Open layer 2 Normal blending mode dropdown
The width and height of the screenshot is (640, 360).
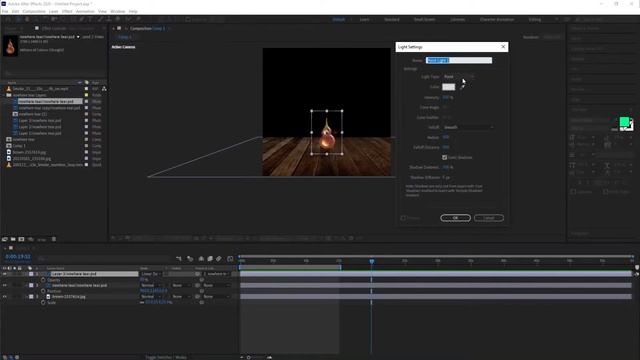click(x=151, y=285)
